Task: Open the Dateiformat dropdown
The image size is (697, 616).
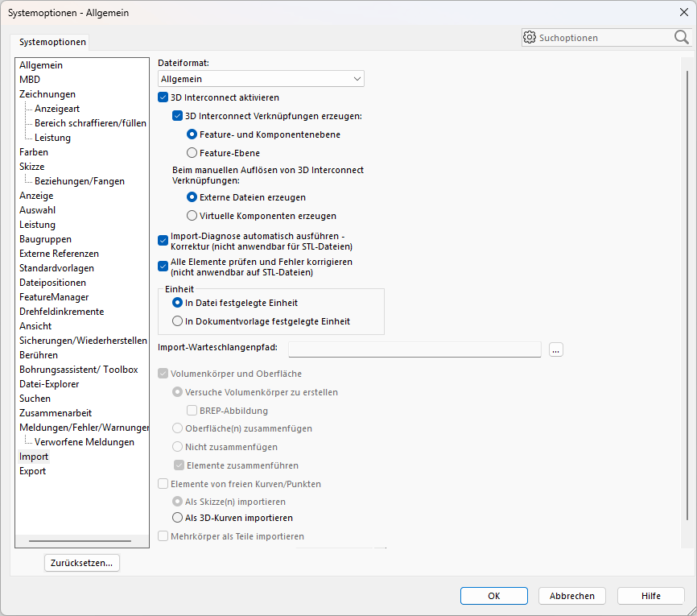Action: [357, 78]
